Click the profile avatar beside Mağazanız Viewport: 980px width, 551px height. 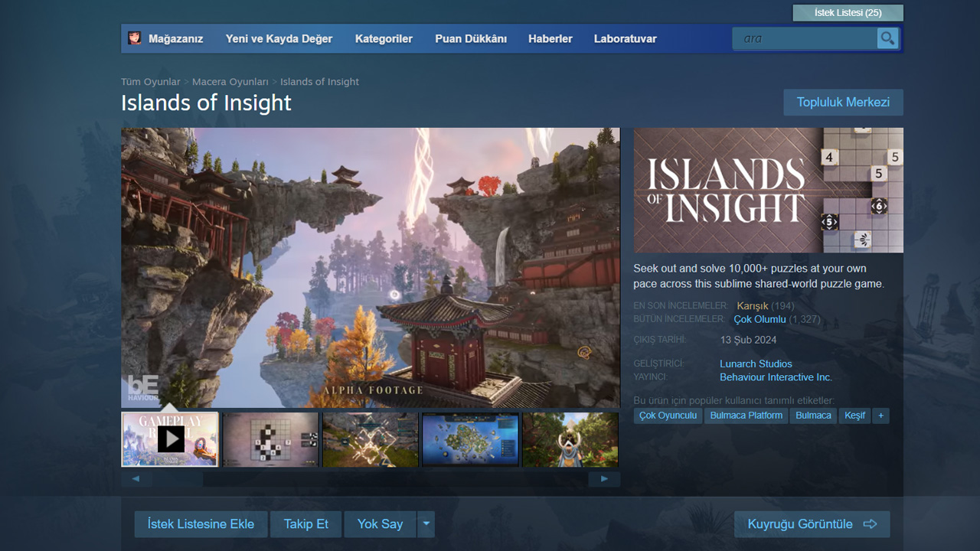(x=135, y=38)
